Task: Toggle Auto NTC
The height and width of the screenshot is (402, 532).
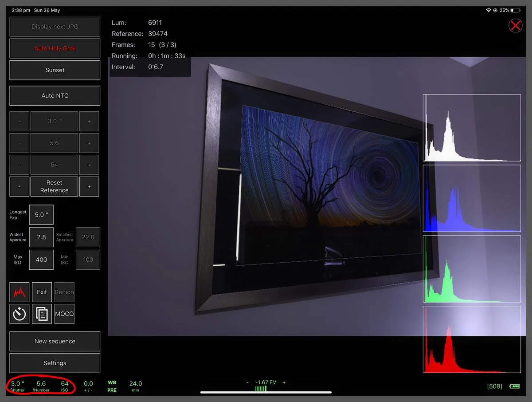Action: tap(55, 95)
